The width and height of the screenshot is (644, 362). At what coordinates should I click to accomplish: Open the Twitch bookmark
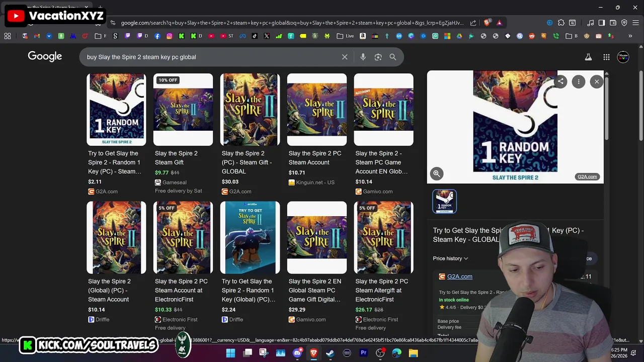[x=127, y=36]
